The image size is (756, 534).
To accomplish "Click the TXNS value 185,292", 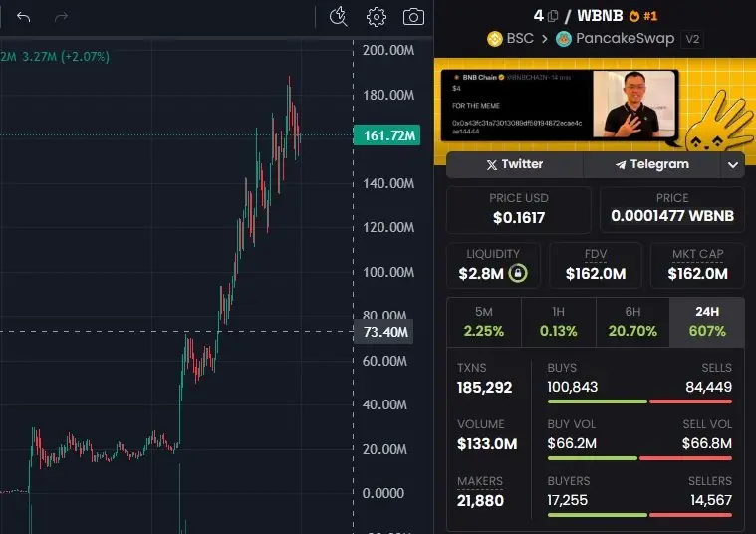I will (484, 388).
